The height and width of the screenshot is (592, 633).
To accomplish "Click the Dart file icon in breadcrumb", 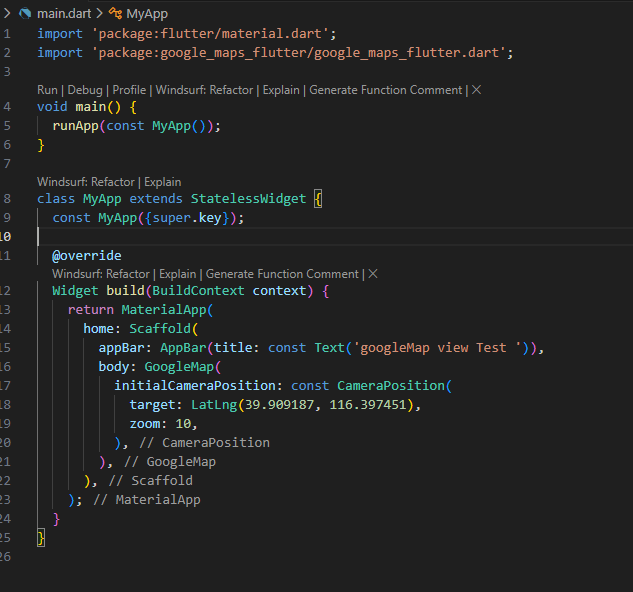I will pos(24,13).
